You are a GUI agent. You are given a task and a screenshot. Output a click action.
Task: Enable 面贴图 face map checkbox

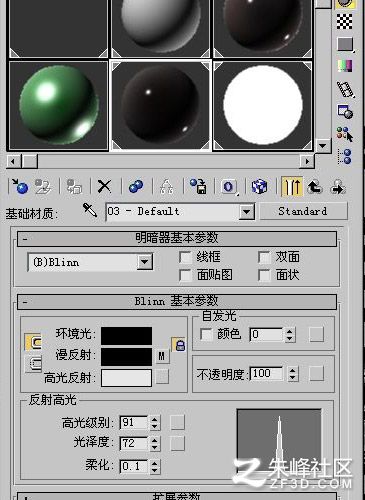tap(185, 275)
